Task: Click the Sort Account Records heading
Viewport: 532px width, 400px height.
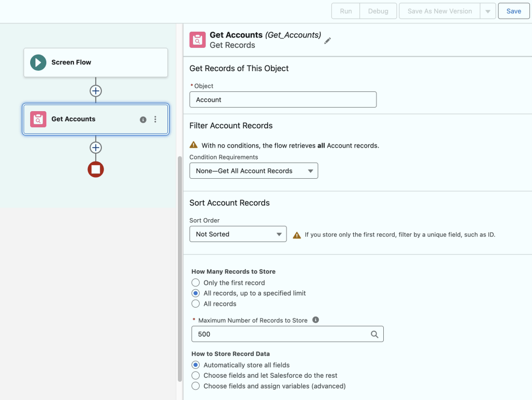Action: point(230,203)
